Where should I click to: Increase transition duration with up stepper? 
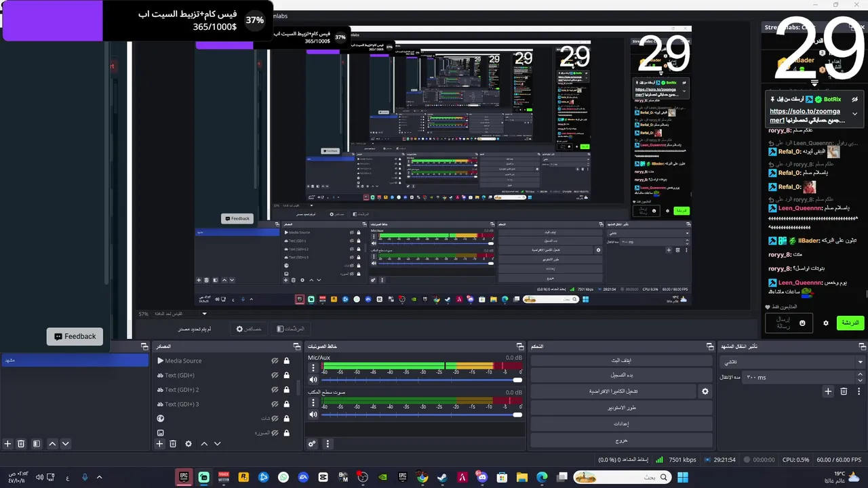861,375
